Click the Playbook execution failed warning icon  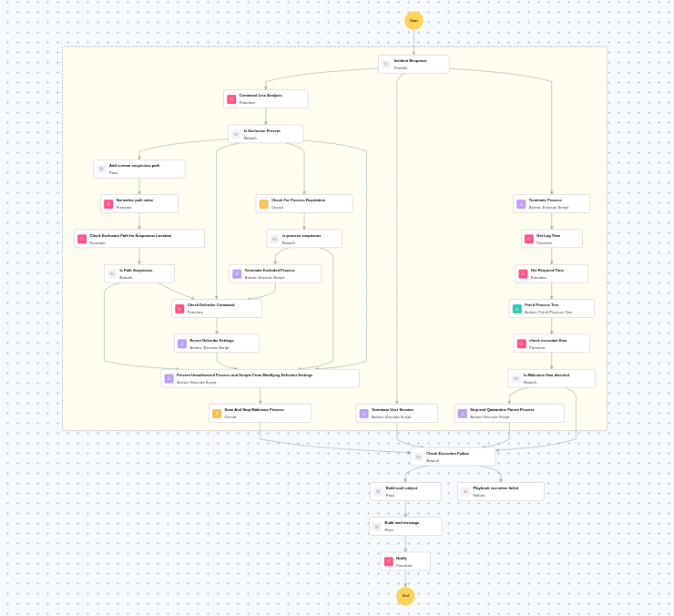[x=465, y=492]
